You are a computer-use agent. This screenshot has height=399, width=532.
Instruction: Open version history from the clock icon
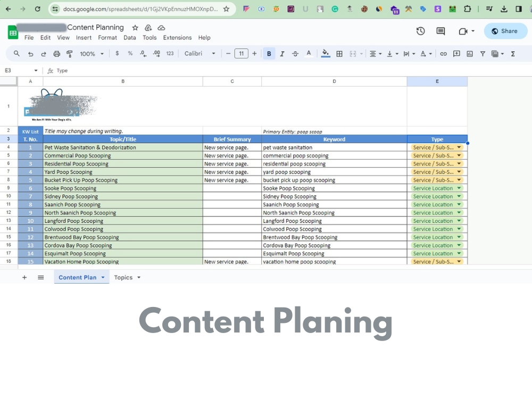tap(420, 31)
